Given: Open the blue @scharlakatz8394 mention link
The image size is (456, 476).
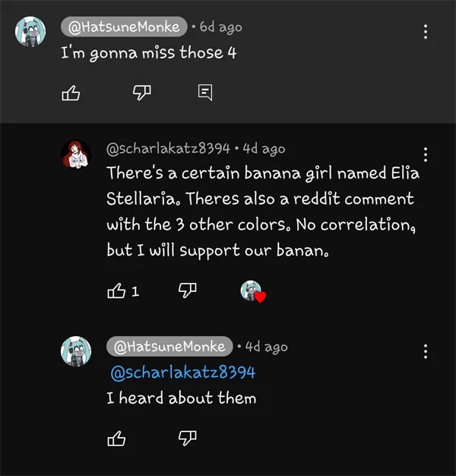Looking at the screenshot, I should (x=182, y=373).
